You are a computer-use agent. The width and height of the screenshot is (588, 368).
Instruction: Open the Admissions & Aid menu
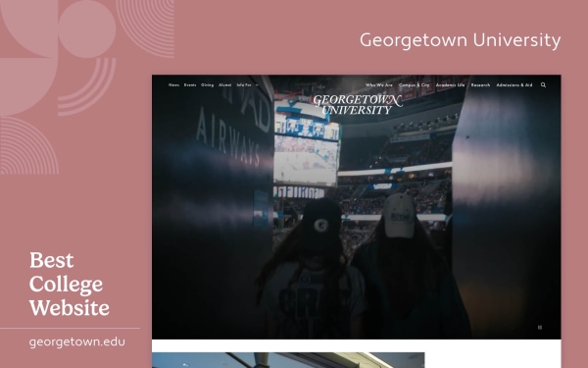click(514, 85)
